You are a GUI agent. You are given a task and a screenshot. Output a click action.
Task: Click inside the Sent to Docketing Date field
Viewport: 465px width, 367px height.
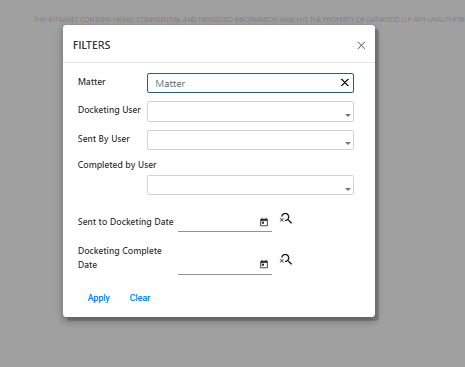(218, 222)
